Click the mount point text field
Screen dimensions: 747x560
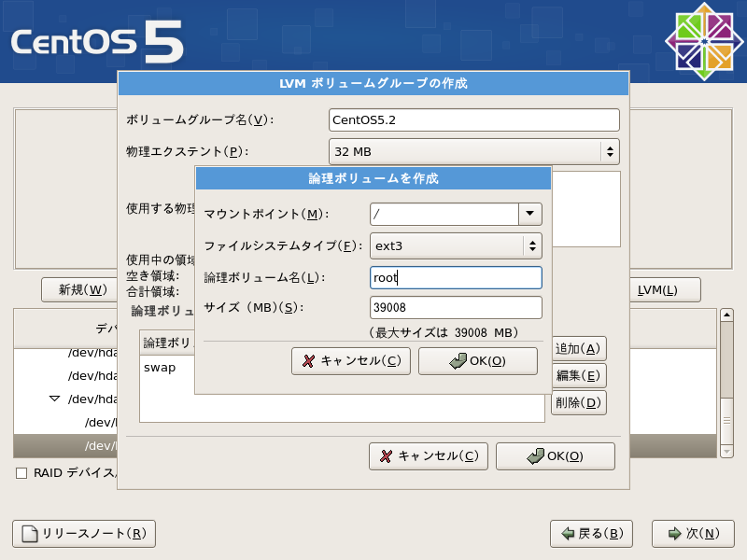coord(444,214)
